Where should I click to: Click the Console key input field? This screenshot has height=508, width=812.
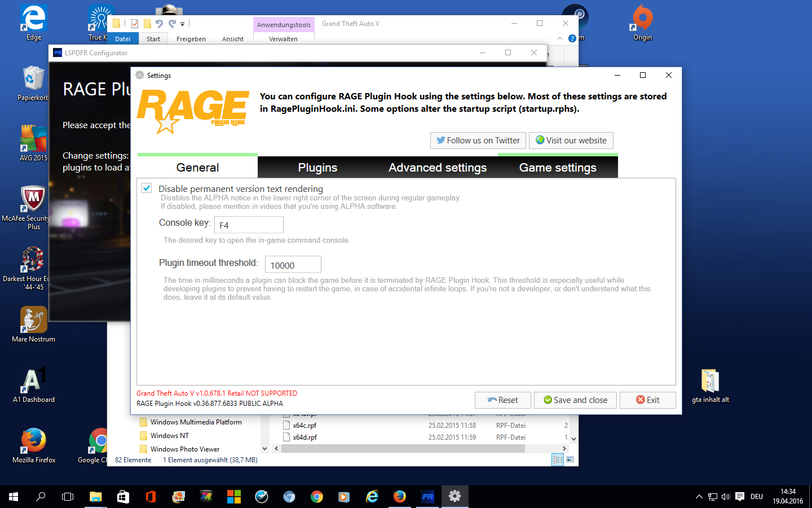tap(249, 225)
